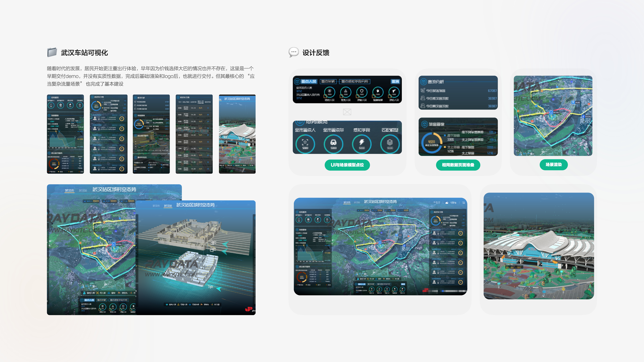Select the broken image placeholder icon
The width and height of the screenshot is (644, 362).
(347, 112)
